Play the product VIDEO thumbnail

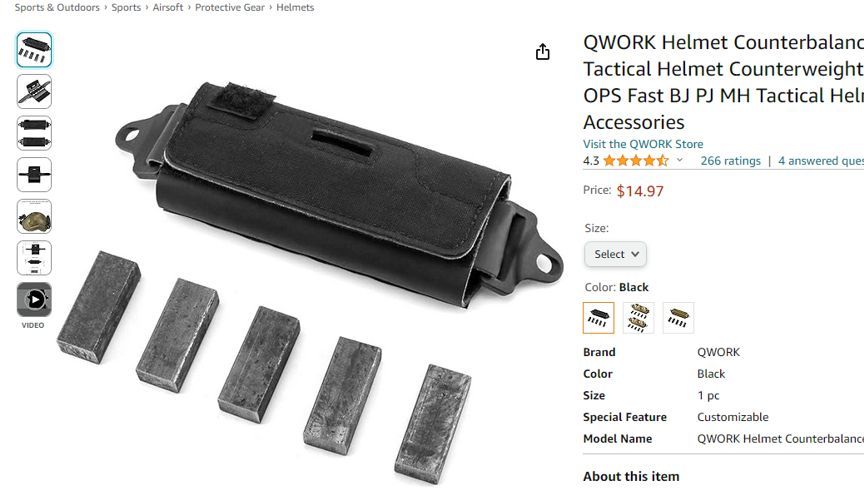pyautogui.click(x=34, y=300)
